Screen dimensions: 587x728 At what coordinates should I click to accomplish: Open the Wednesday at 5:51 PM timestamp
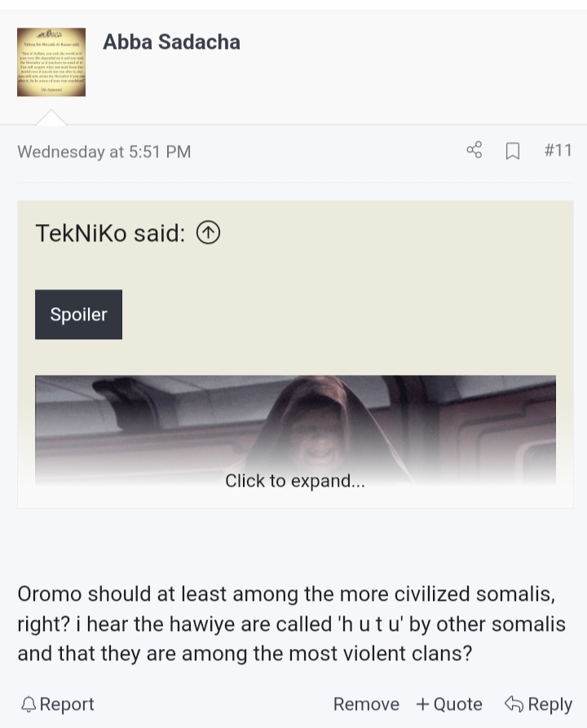(104, 152)
